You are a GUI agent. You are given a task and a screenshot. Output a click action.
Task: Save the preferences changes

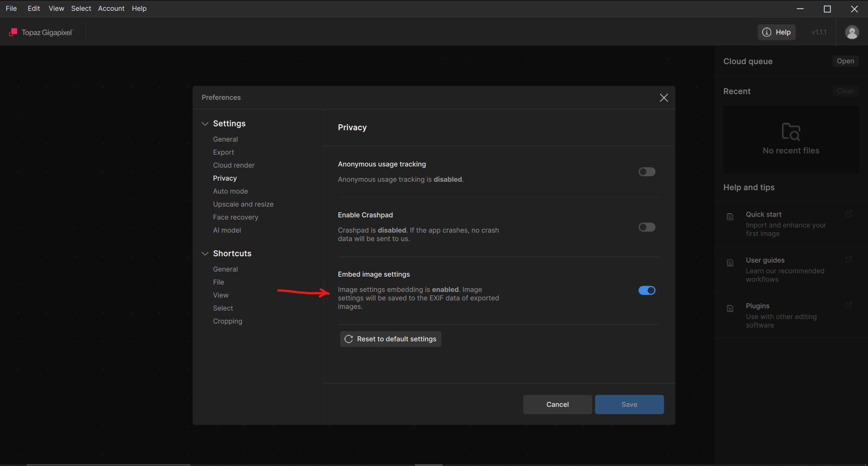(629, 405)
